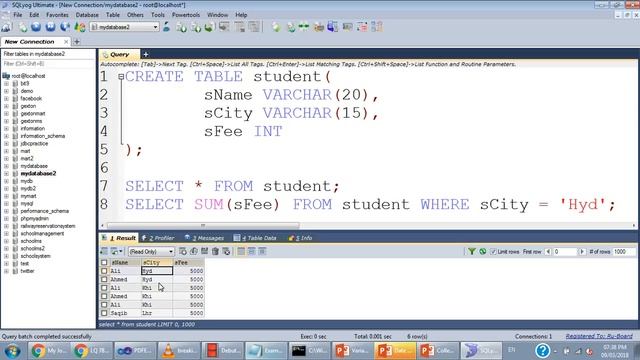Close the New Connection tab

click(x=66, y=42)
